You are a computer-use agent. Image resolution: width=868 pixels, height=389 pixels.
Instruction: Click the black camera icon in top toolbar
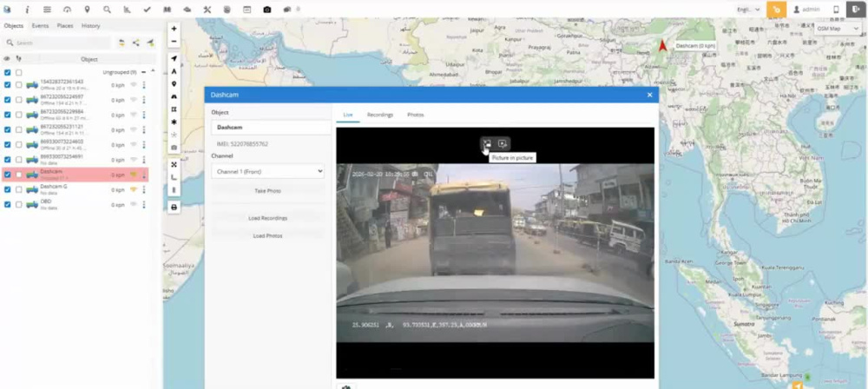[267, 10]
